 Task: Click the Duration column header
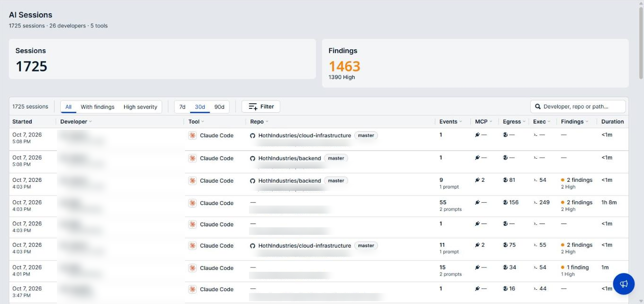[x=613, y=122]
